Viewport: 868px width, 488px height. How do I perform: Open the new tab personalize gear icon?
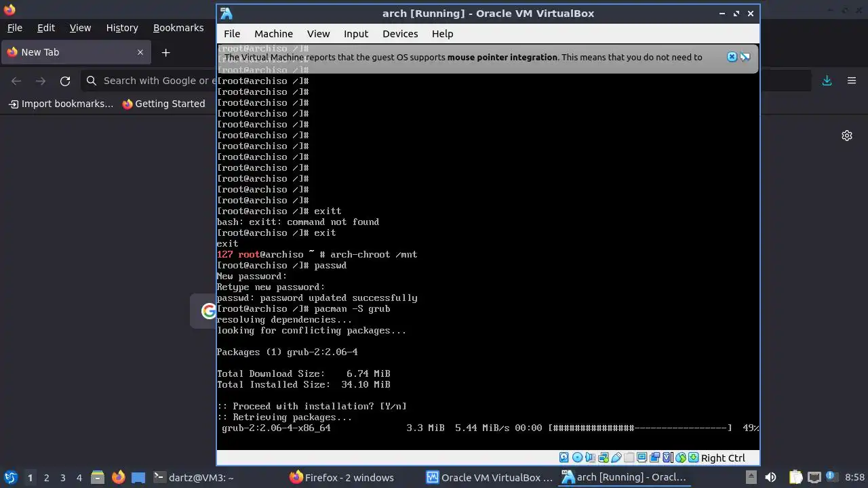point(847,136)
